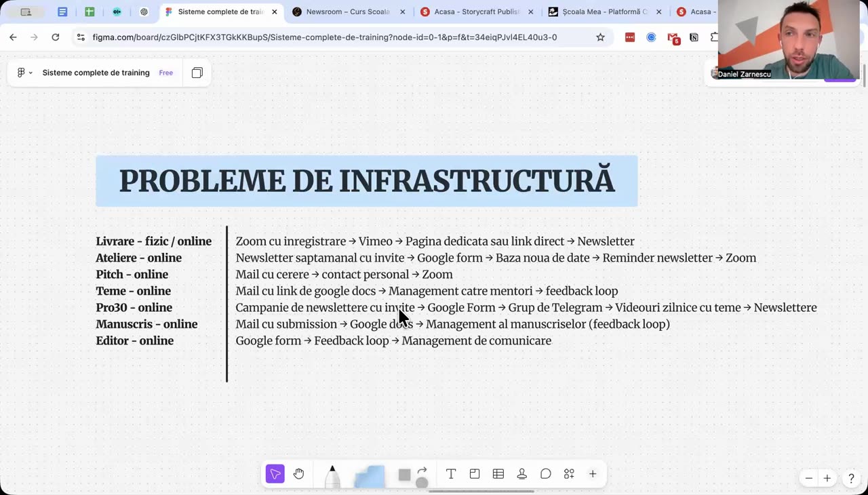Open the pages panel icon
The width and height of the screenshot is (868, 495).
197,73
